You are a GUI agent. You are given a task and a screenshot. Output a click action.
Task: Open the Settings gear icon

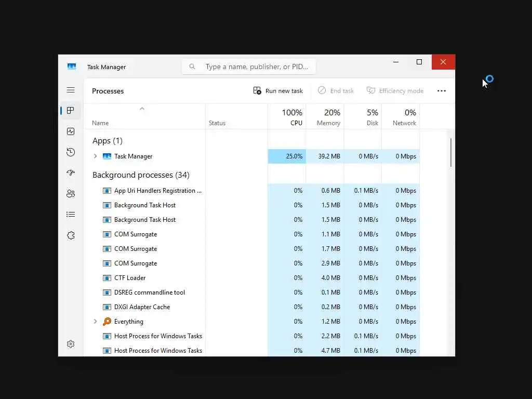click(x=71, y=344)
